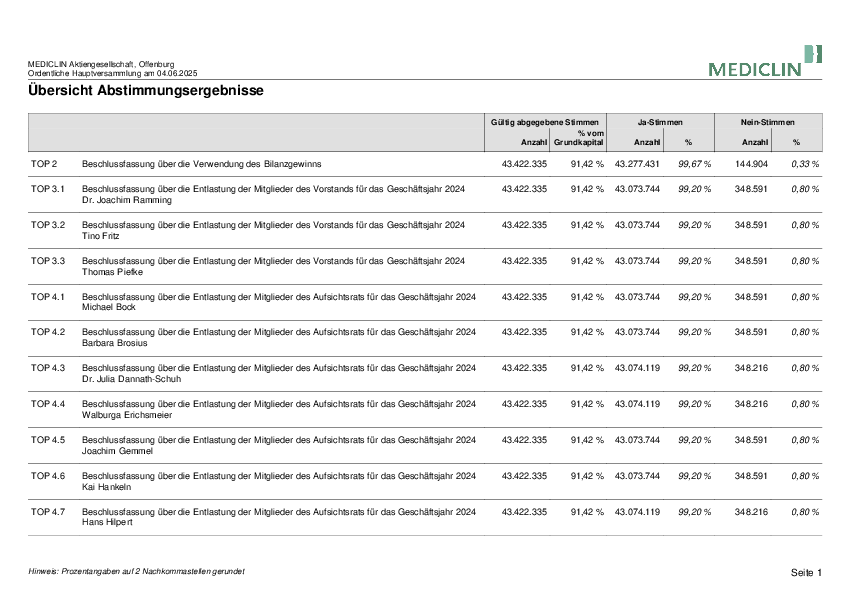Select the TOP 2 row label
The width and height of the screenshot is (842, 595).
[x=43, y=164]
